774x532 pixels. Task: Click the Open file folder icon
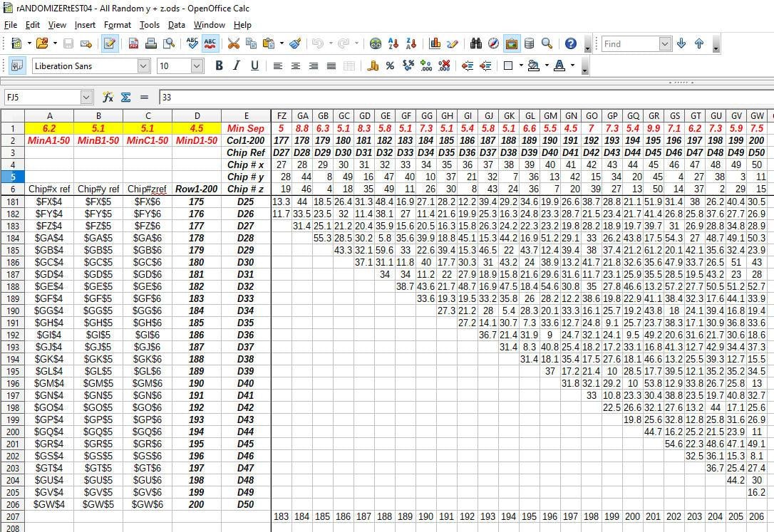coord(42,43)
